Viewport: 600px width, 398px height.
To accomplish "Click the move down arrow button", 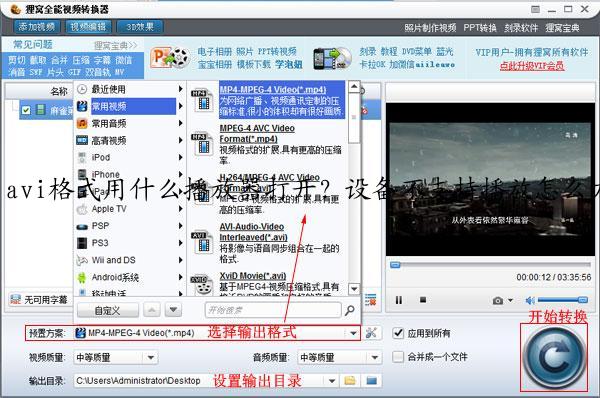I will (x=173, y=310).
